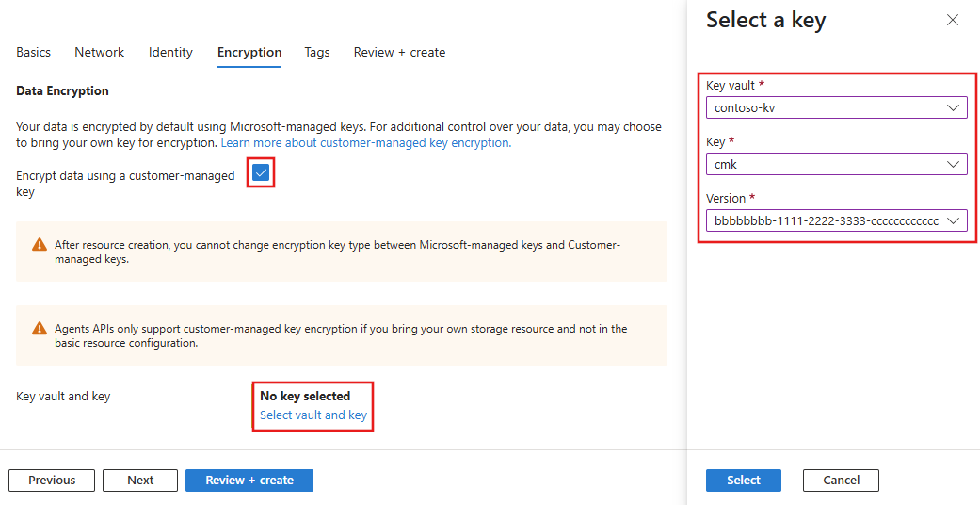This screenshot has width=980, height=505.
Task: Cancel the key selection panel
Action: [x=841, y=481]
